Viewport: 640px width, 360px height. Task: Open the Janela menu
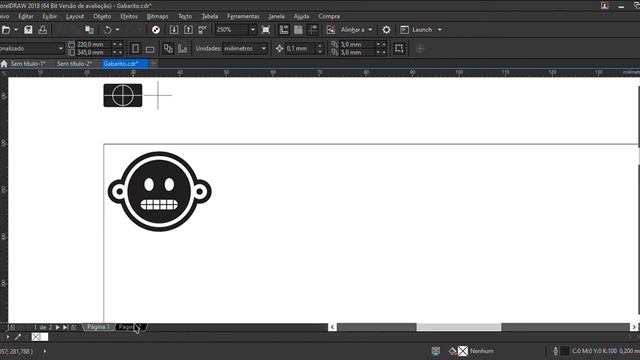click(276, 16)
